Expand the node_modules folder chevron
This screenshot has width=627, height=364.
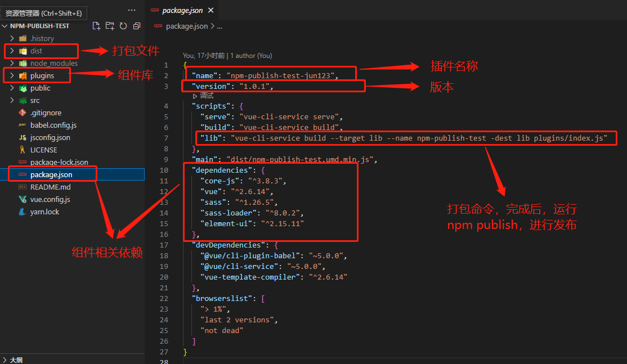[12, 63]
